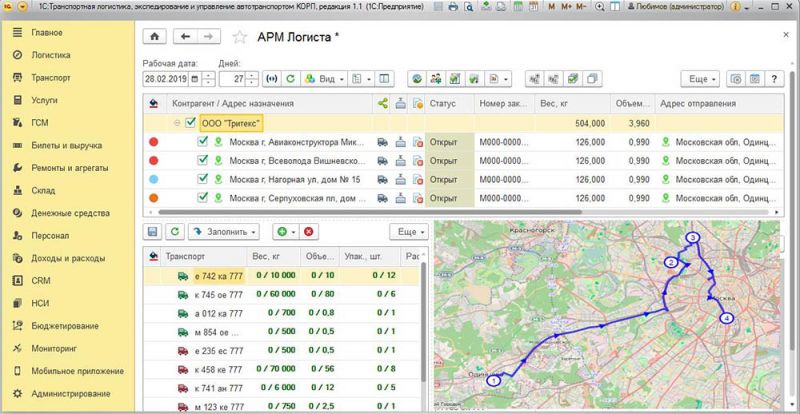Open the calculator icon in title bar
Image resolution: width=800 pixels, height=414 pixels.
click(518, 7)
